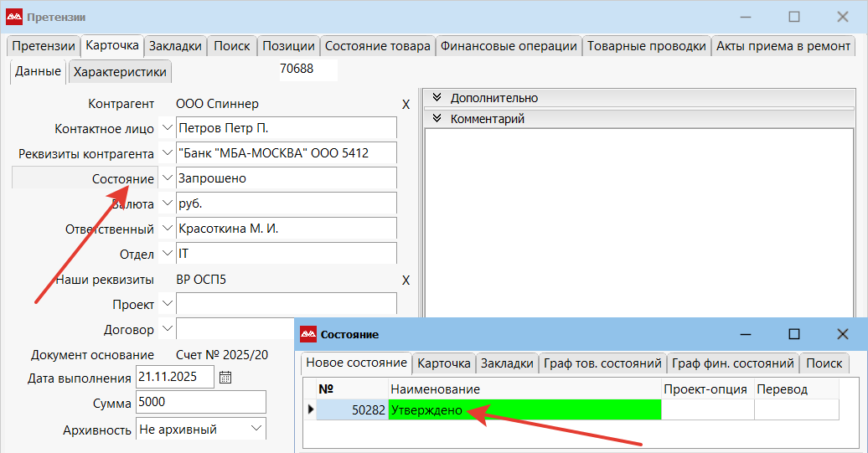This screenshot has width=868, height=453.
Task: Clear Контрагент with the X icon
Action: 406,105
